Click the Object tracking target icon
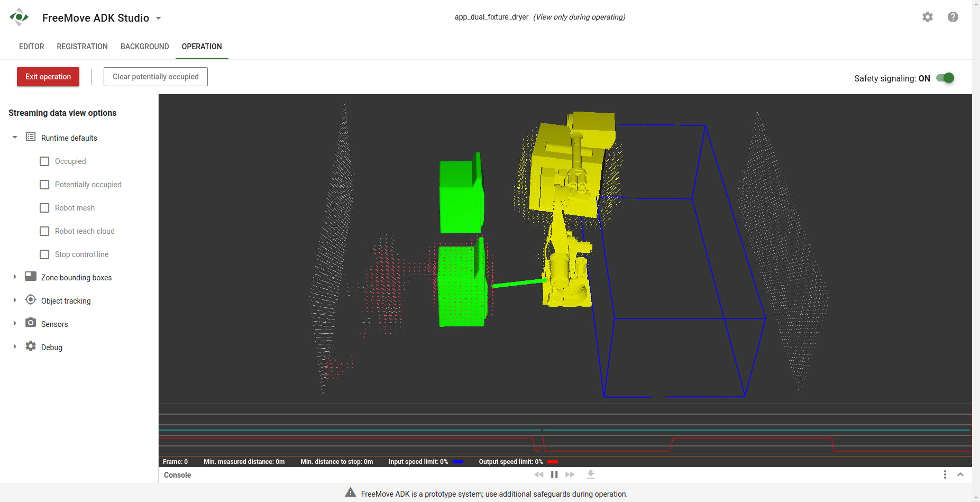 (x=31, y=300)
